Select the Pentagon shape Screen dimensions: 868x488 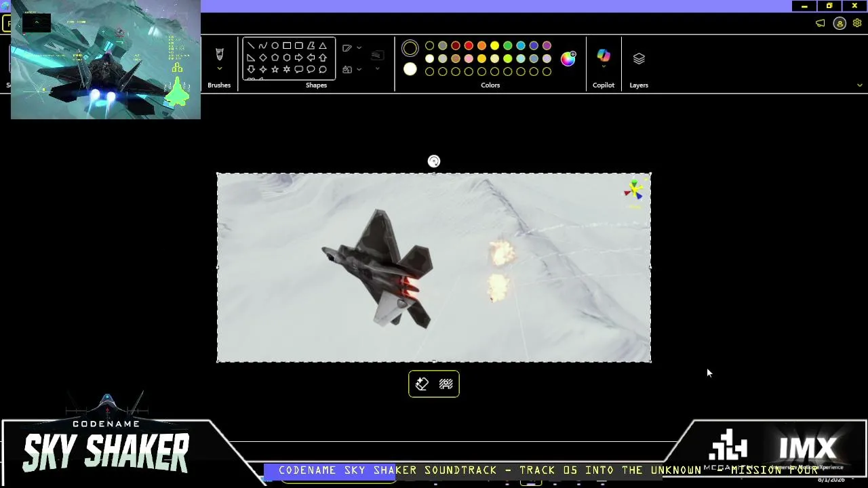275,58
